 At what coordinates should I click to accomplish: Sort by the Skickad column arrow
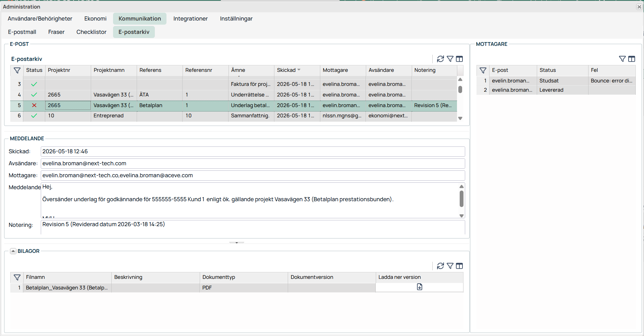pos(299,70)
